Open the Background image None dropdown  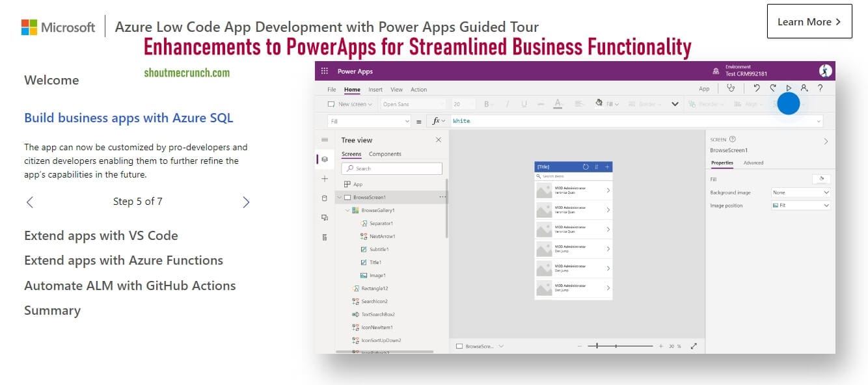pyautogui.click(x=800, y=192)
